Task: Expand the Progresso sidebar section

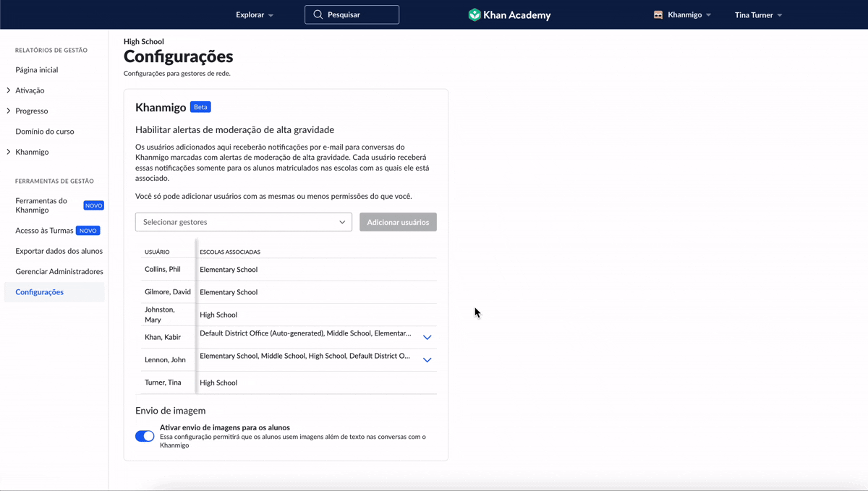Action: (x=27, y=111)
